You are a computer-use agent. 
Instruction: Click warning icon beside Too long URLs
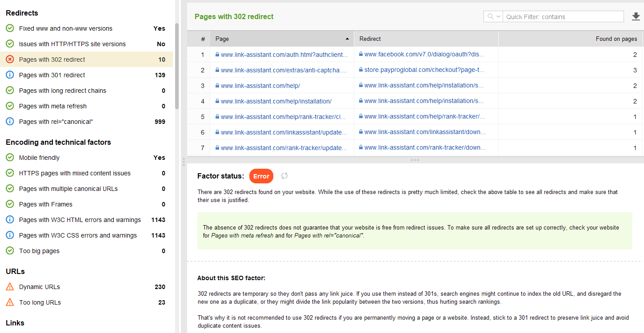pyautogui.click(x=10, y=302)
